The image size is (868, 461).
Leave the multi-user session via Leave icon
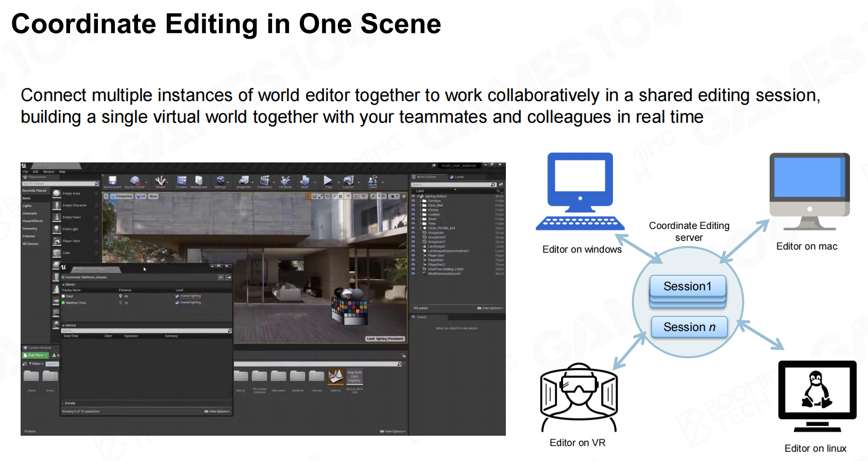pyautogui.click(x=372, y=180)
